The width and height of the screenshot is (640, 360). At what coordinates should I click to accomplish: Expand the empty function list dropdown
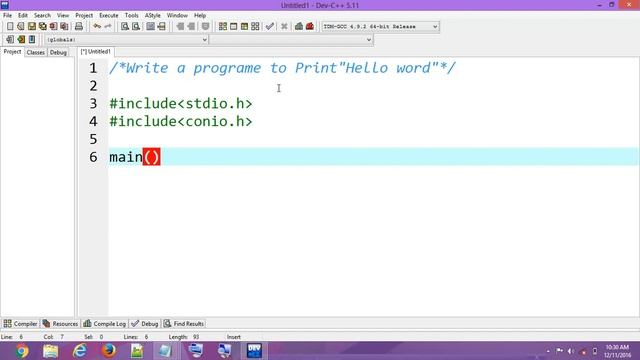[x=291, y=40]
